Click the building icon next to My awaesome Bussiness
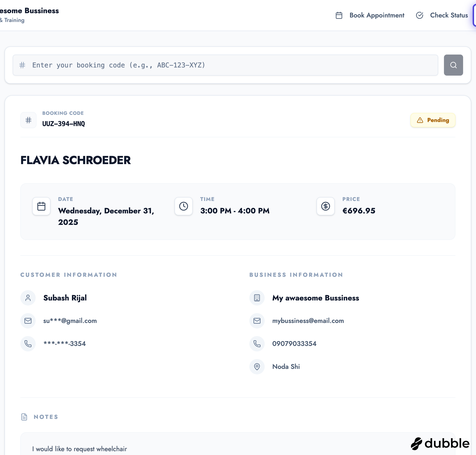This screenshot has width=476, height=455. coord(257,298)
